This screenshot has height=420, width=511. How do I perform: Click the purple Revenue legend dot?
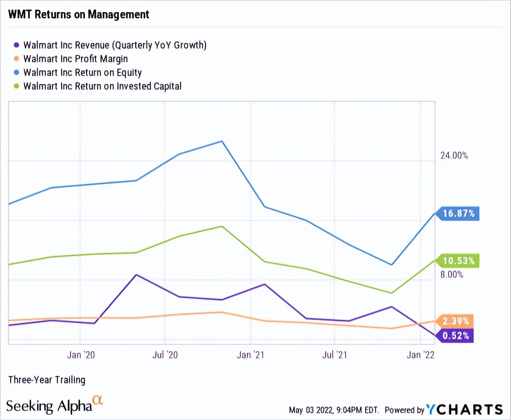16,45
